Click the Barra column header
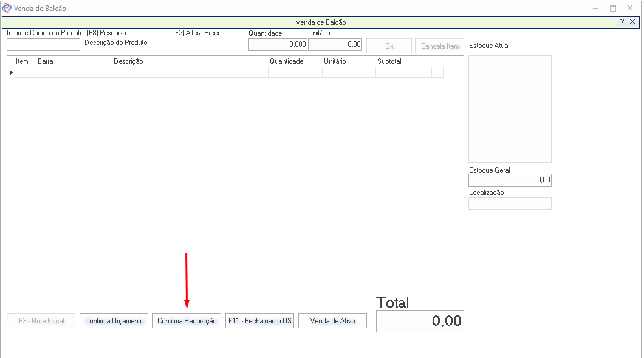Viewport: 644px width, 358px height. (46, 61)
